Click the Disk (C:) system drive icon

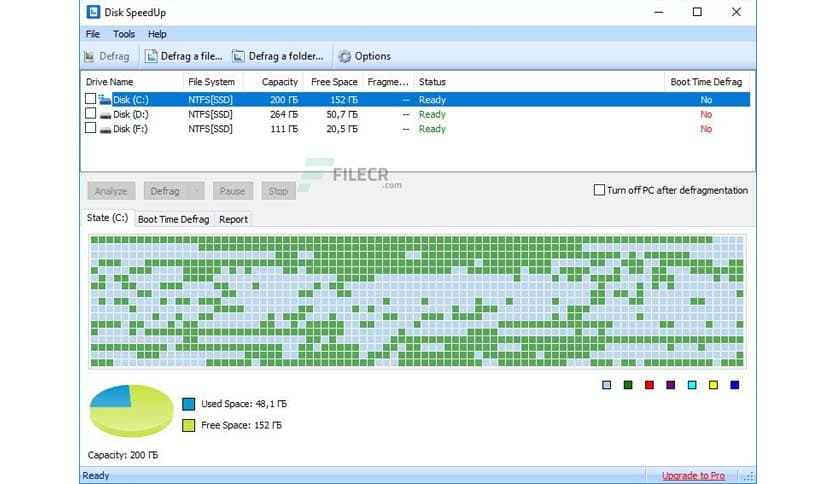pos(104,100)
